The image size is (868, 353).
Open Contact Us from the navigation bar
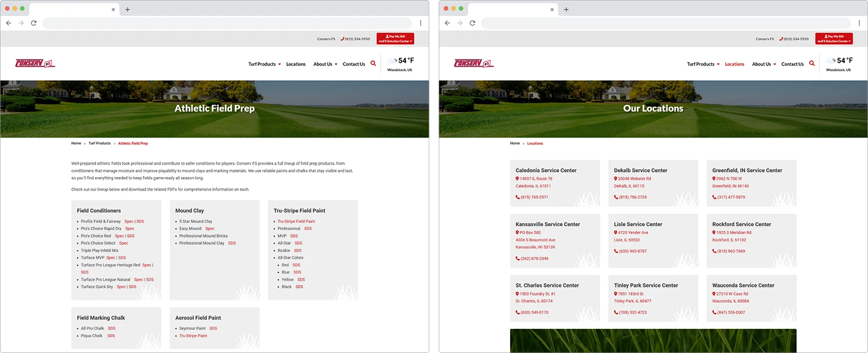pos(353,64)
